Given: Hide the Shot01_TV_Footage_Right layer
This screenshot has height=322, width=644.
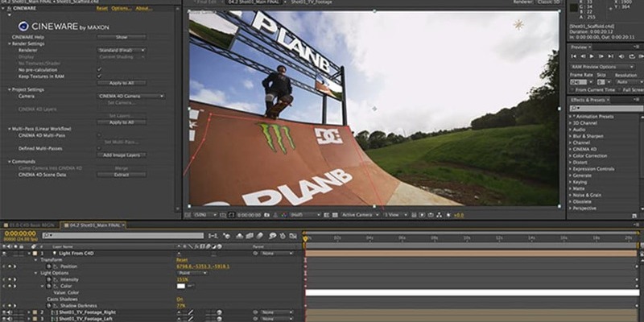Looking at the screenshot, I should [x=4, y=312].
